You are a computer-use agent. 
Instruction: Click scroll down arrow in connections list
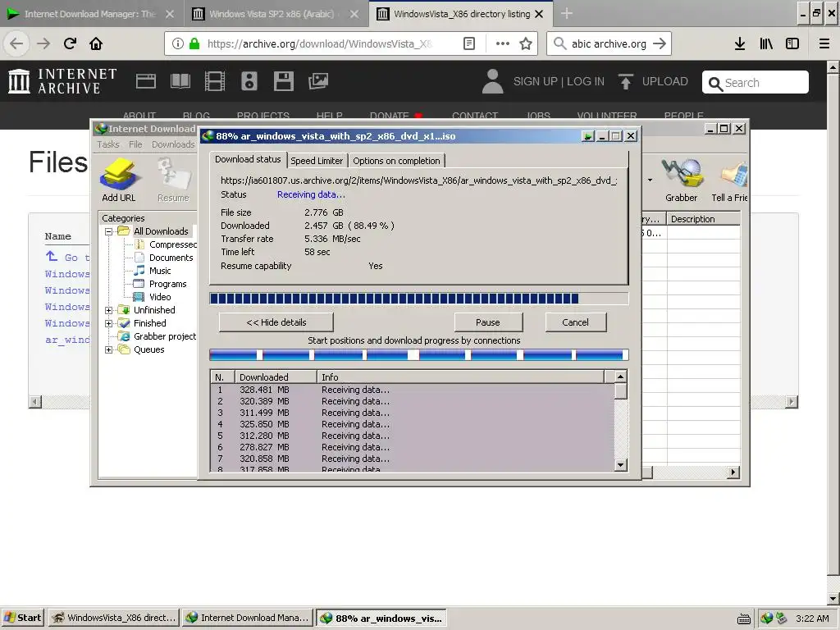point(620,465)
